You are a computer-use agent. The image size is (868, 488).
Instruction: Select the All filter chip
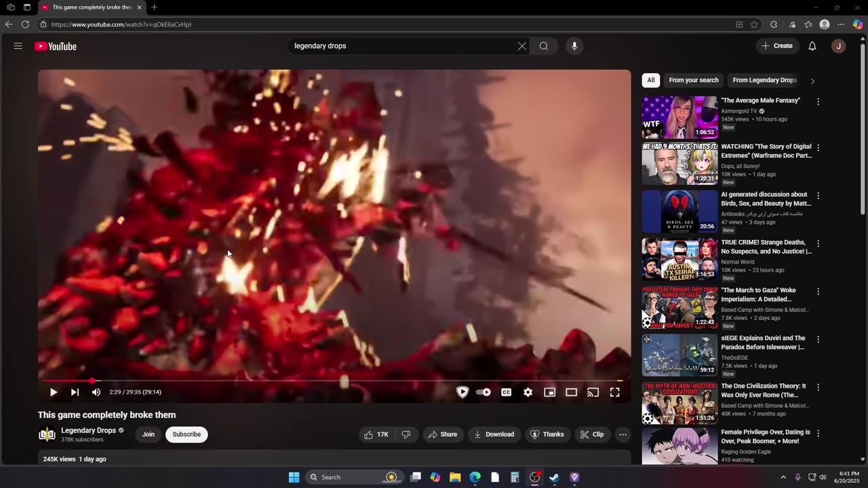tap(651, 80)
